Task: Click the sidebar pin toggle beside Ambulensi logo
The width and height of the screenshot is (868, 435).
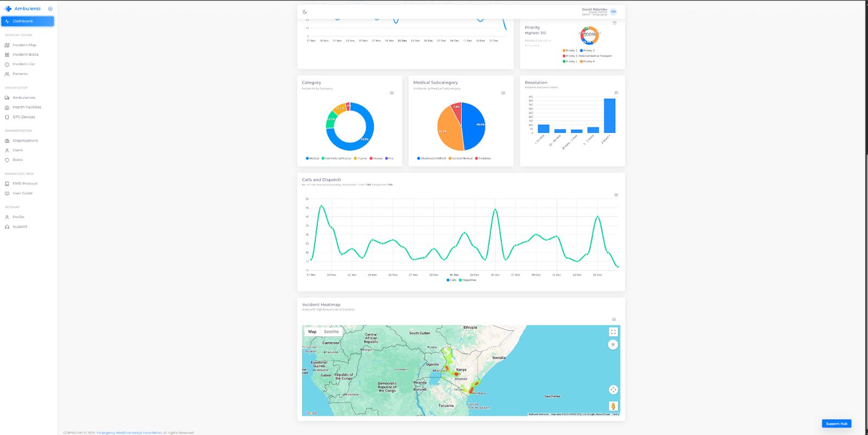Action: tap(50, 9)
